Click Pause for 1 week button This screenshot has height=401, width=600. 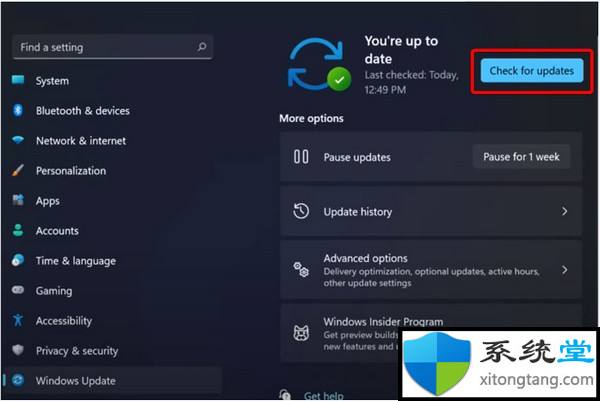click(521, 156)
